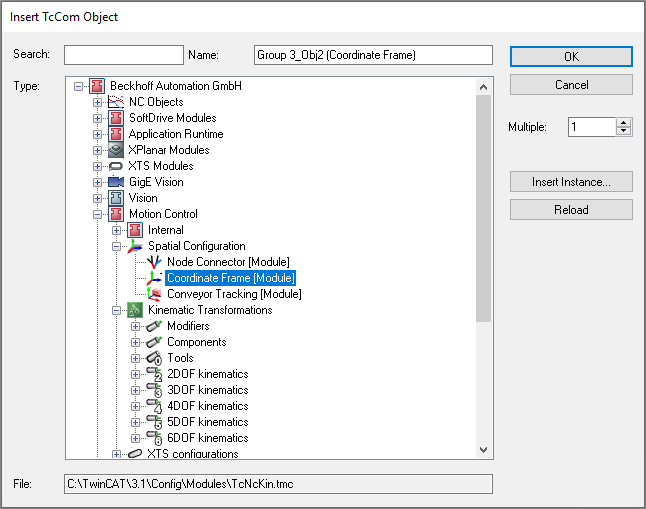This screenshot has height=509, width=646.
Task: Expand the Tools node
Action: (135, 358)
